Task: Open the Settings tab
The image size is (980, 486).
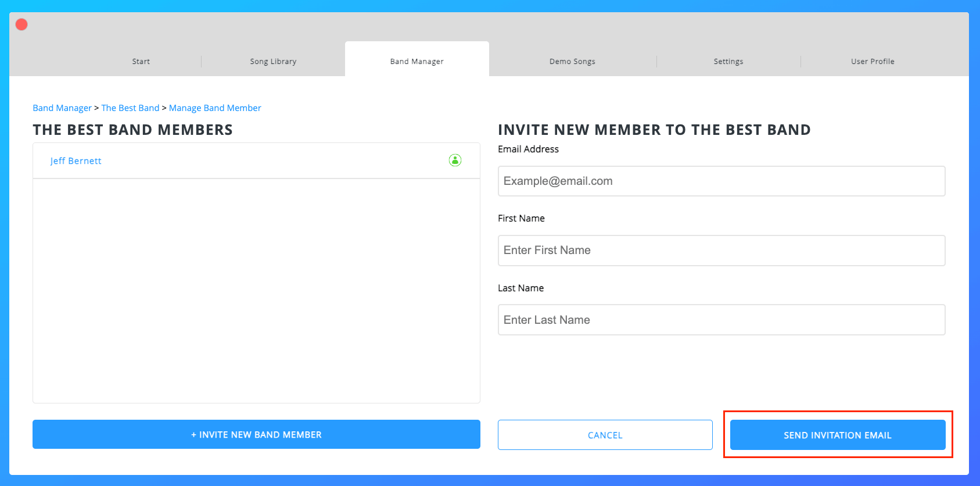Action: point(728,61)
